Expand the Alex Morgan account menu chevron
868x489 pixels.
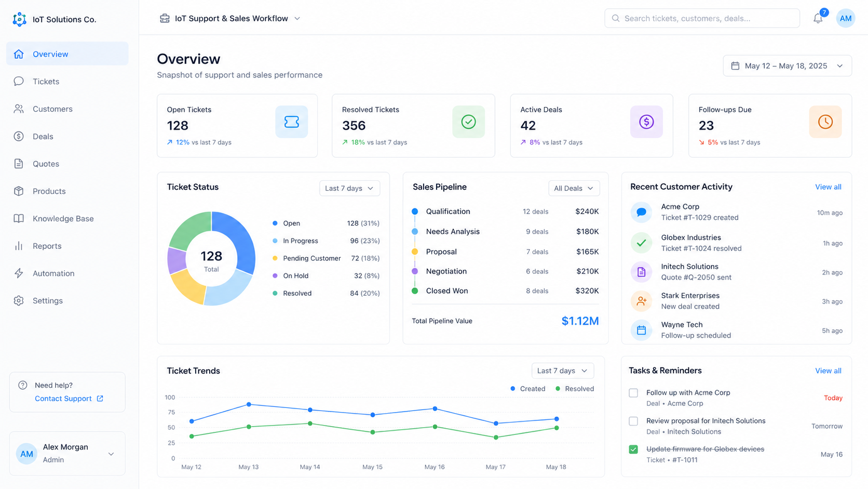tap(111, 454)
